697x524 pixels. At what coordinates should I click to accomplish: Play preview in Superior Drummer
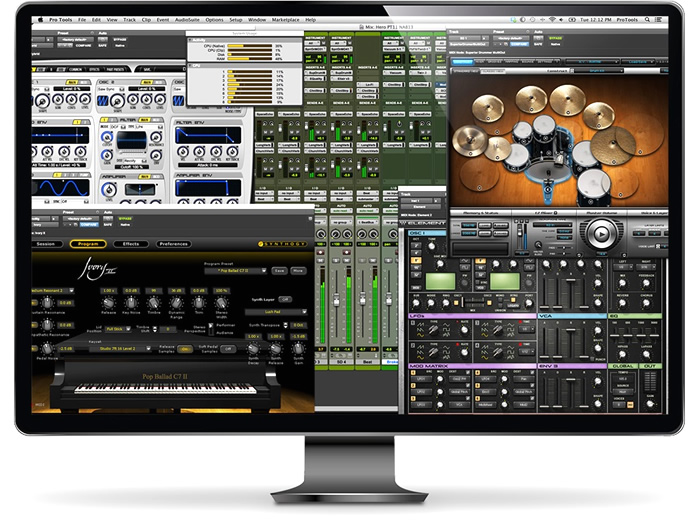(601, 234)
